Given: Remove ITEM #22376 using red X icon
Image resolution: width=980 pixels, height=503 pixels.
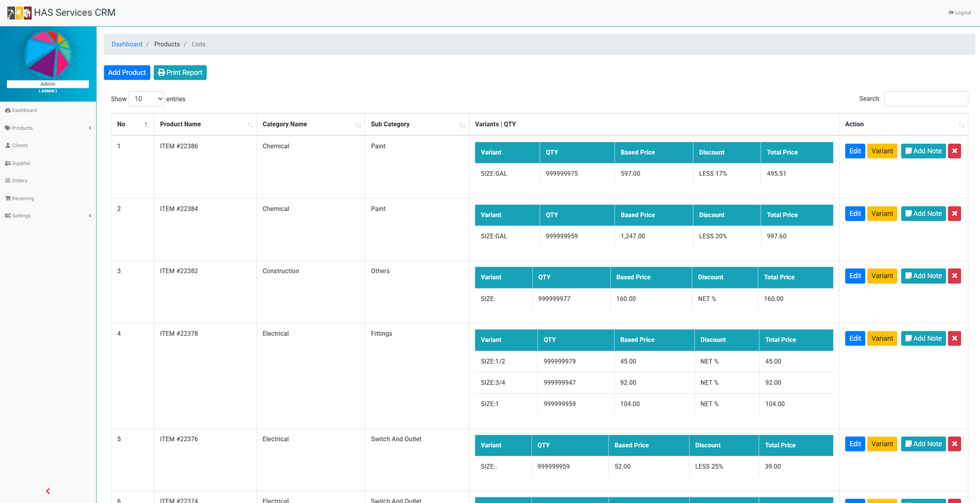Looking at the screenshot, I should [x=954, y=444].
